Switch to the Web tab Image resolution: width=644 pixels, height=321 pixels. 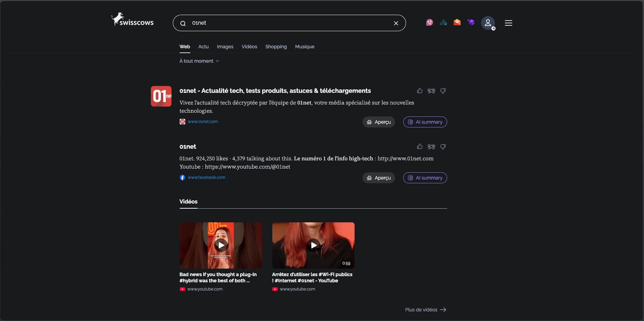pyautogui.click(x=185, y=47)
